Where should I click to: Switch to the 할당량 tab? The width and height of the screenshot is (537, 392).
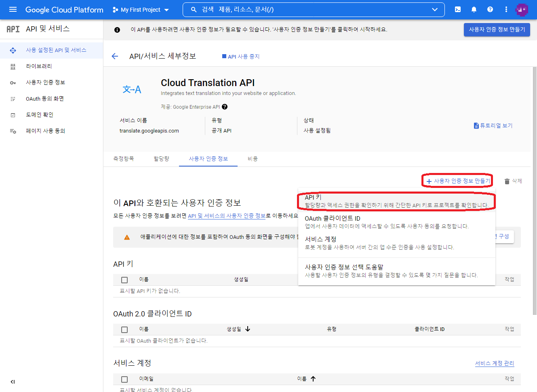point(161,159)
